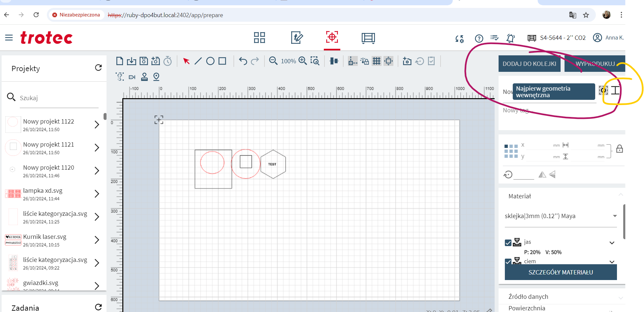Select the red arrow selection tool
Viewport: 644px width, 312px height.
pos(186,61)
